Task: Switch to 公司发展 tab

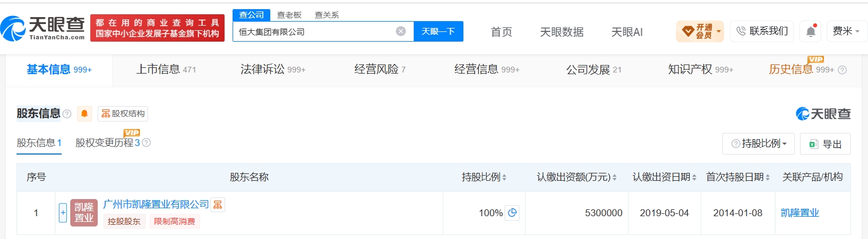Action: 594,70
